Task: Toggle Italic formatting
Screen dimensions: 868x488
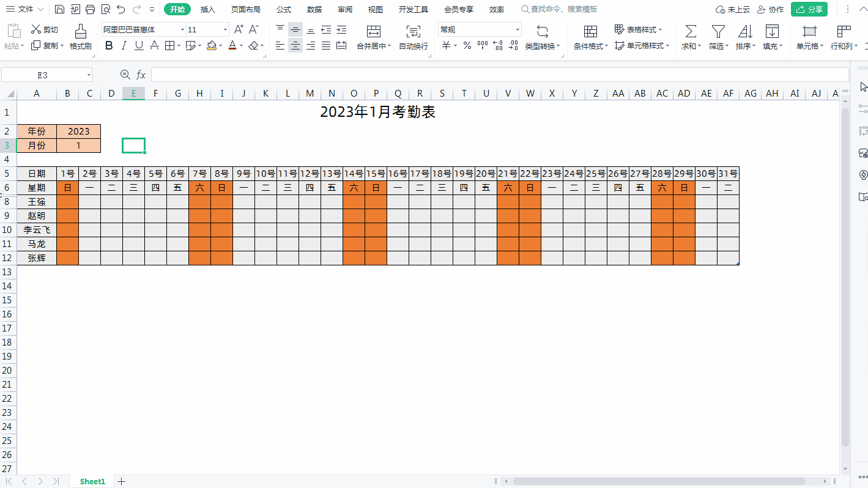Action: pyautogui.click(x=124, y=45)
